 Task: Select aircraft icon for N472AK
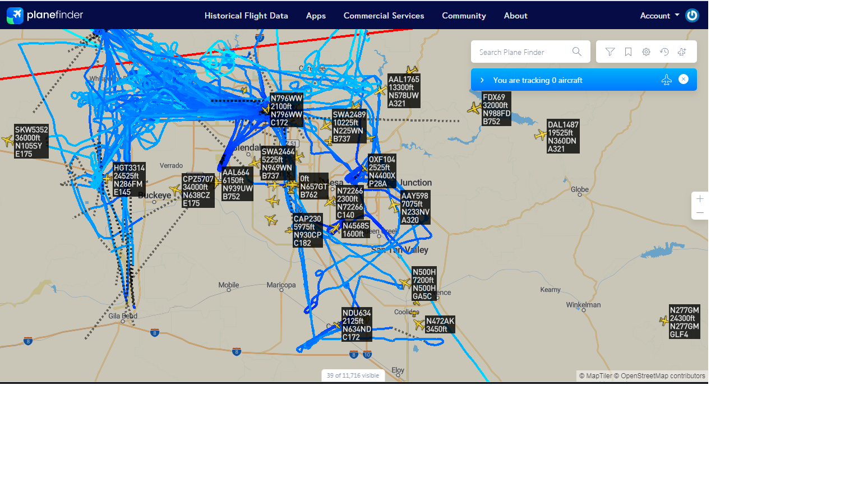point(419,323)
